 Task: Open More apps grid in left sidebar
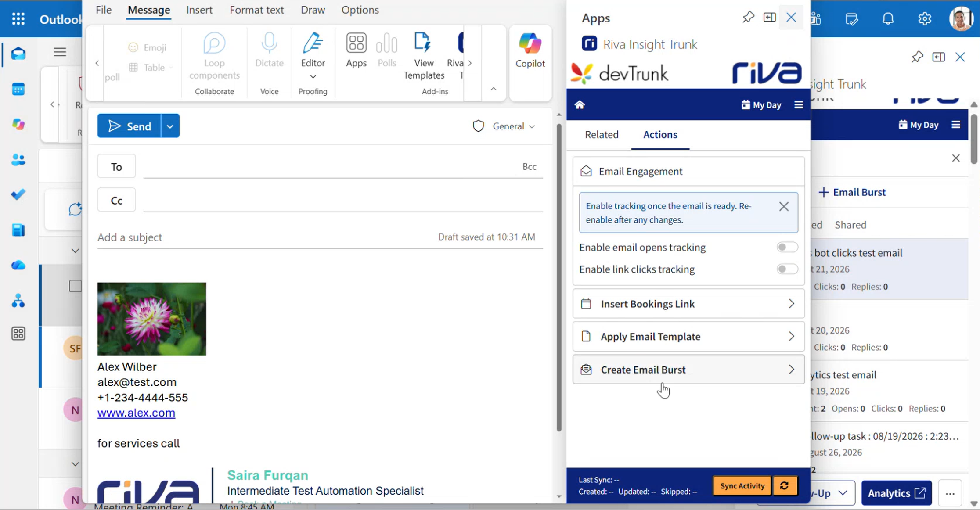click(18, 334)
